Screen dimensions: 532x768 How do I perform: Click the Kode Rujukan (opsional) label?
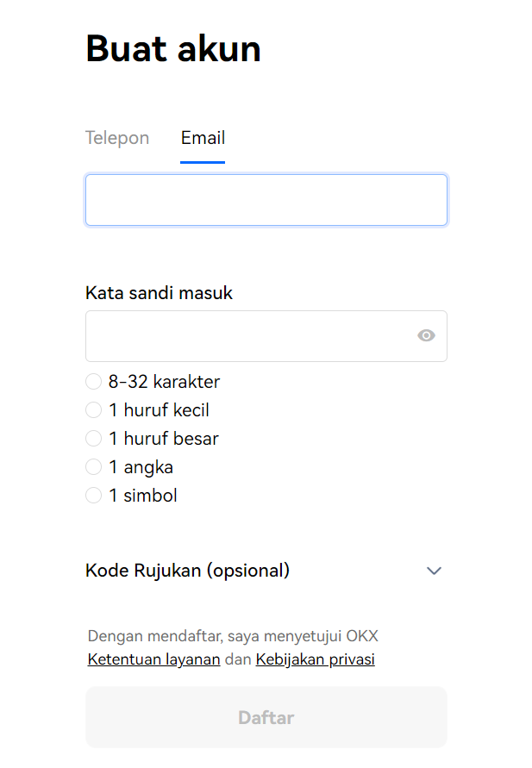coord(188,571)
